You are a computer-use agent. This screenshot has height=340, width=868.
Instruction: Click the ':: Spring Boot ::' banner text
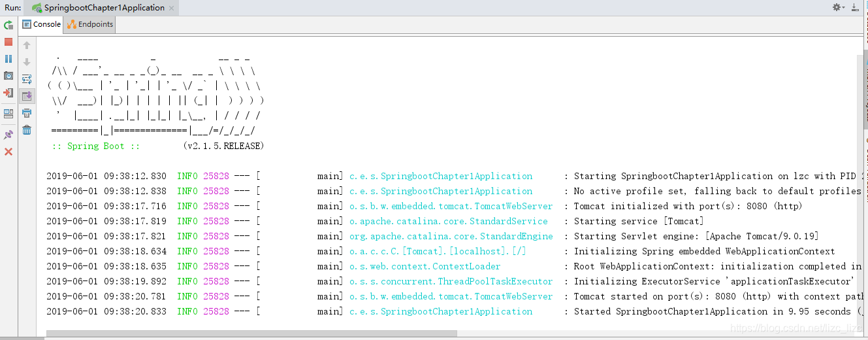tap(96, 146)
